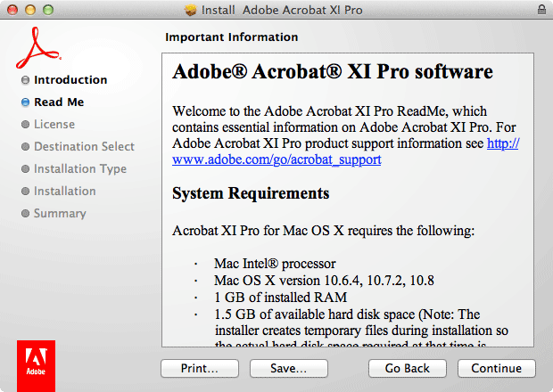
Task: Click the Acrobat logo in the sidebar
Action: 38,47
